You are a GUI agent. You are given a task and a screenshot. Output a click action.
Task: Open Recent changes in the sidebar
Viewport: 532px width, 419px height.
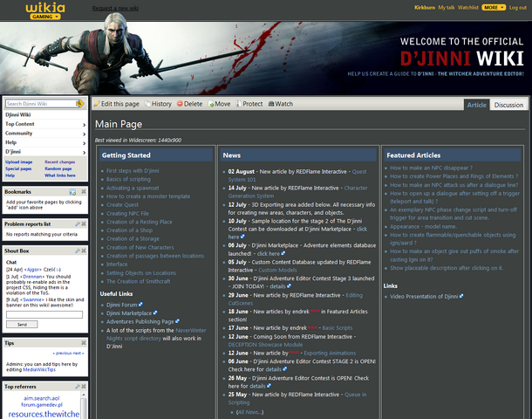59,162
